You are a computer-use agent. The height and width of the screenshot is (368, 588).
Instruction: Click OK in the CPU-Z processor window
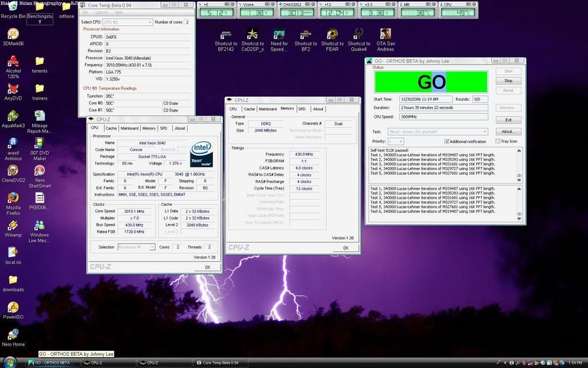[207, 267]
